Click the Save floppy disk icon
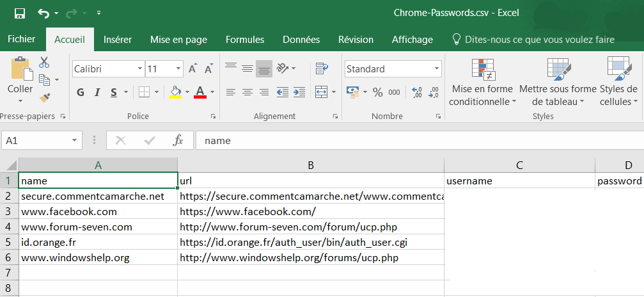This screenshot has height=297, width=644. pyautogui.click(x=20, y=13)
